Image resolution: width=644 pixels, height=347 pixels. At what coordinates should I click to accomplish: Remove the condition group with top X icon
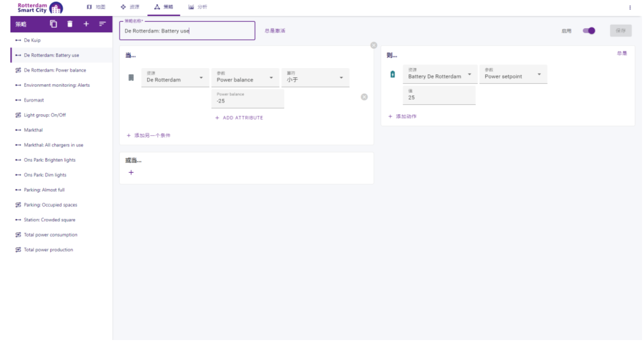(x=374, y=45)
